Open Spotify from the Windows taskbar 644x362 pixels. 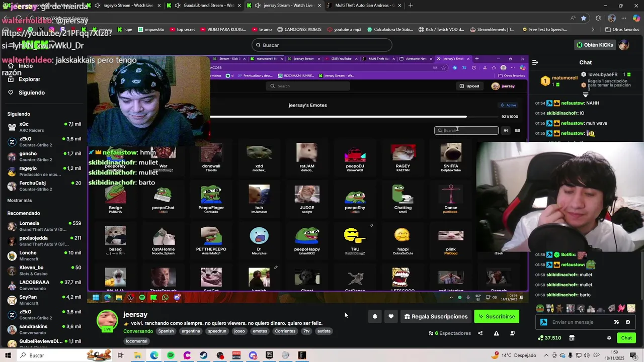point(171,355)
